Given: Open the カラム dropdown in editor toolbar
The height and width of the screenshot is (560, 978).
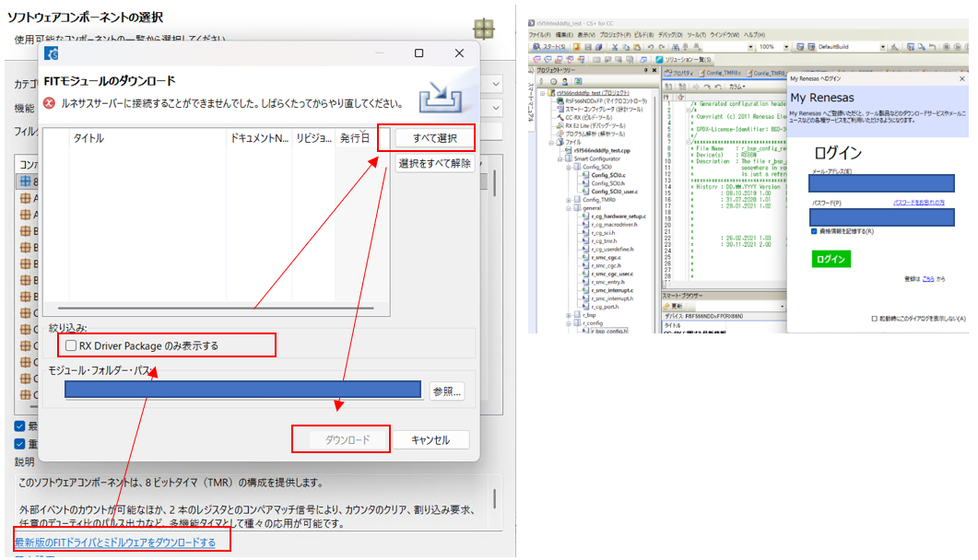Looking at the screenshot, I should click(x=737, y=87).
